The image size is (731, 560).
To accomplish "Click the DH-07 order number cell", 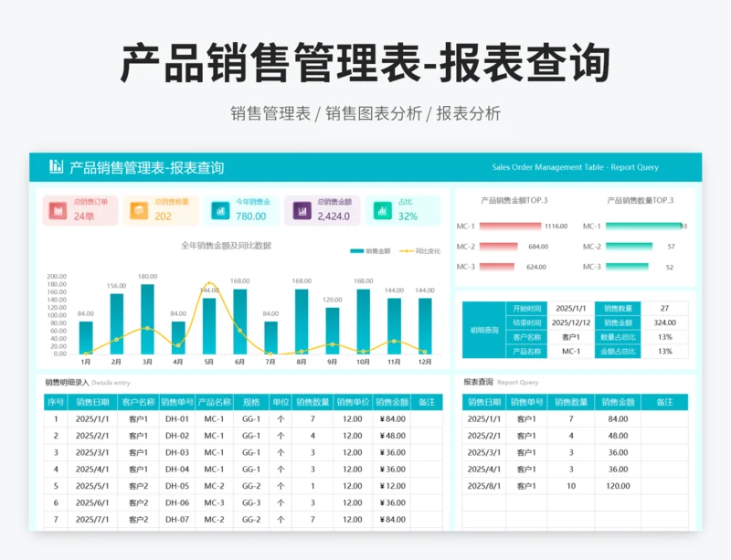I will [x=177, y=520].
